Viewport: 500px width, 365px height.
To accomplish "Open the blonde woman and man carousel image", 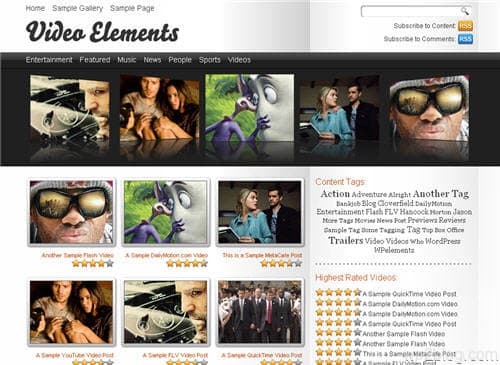I will pyautogui.click(x=339, y=107).
